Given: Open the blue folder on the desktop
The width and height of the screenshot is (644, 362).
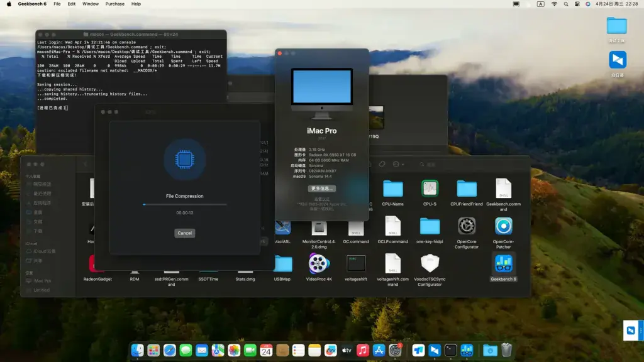Looking at the screenshot, I should [x=617, y=26].
